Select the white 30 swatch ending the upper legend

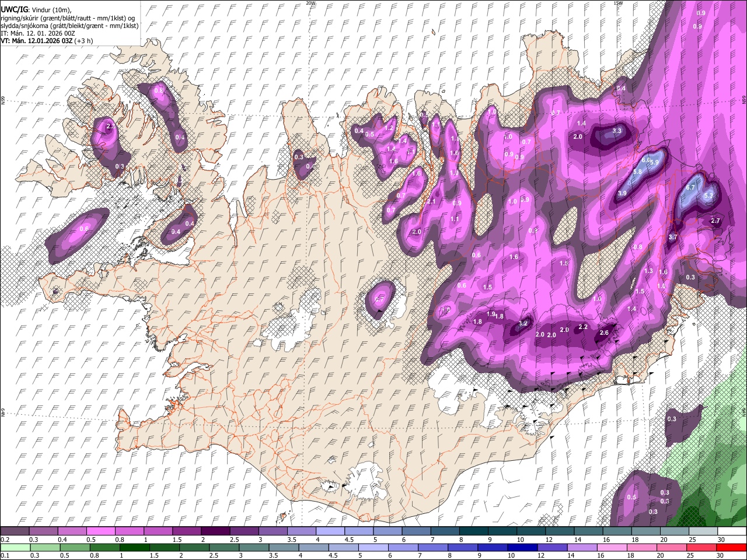[x=732, y=531]
